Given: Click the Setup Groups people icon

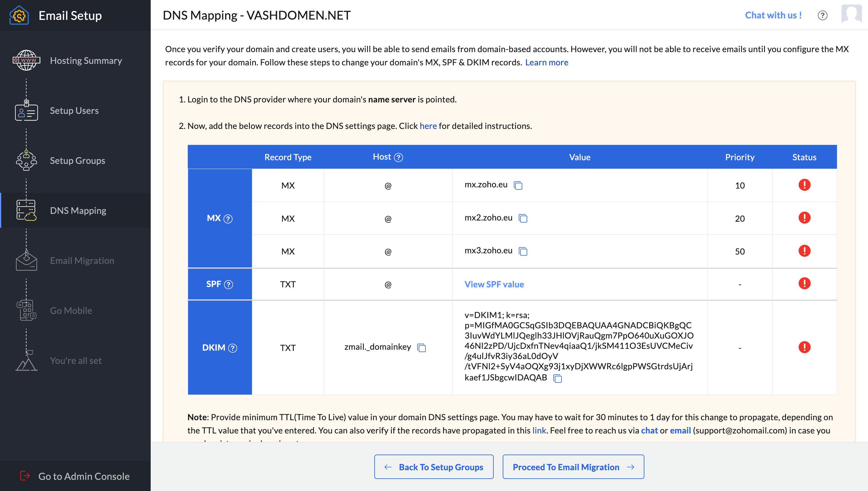Looking at the screenshot, I should (26, 160).
